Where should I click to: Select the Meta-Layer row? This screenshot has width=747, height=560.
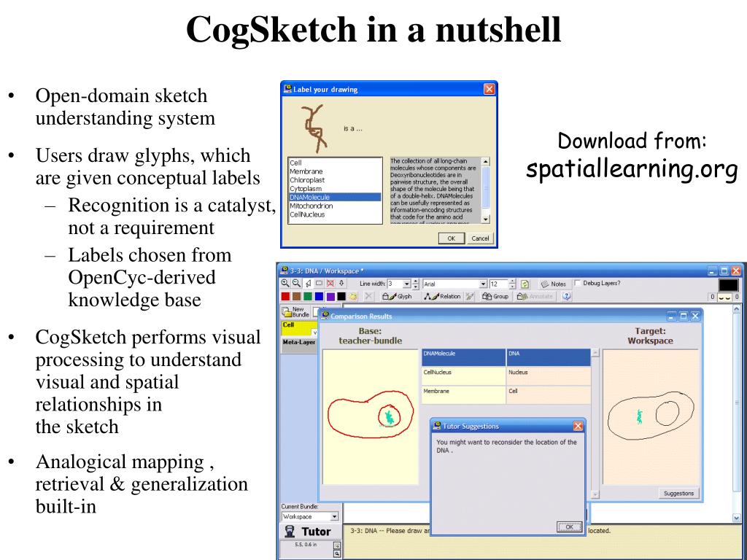pos(300,345)
